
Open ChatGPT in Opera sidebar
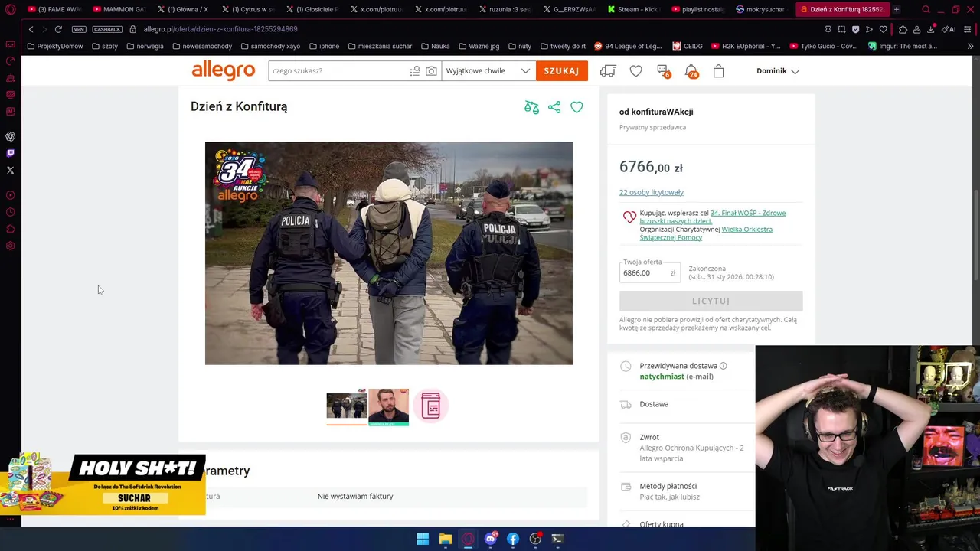coord(10,136)
